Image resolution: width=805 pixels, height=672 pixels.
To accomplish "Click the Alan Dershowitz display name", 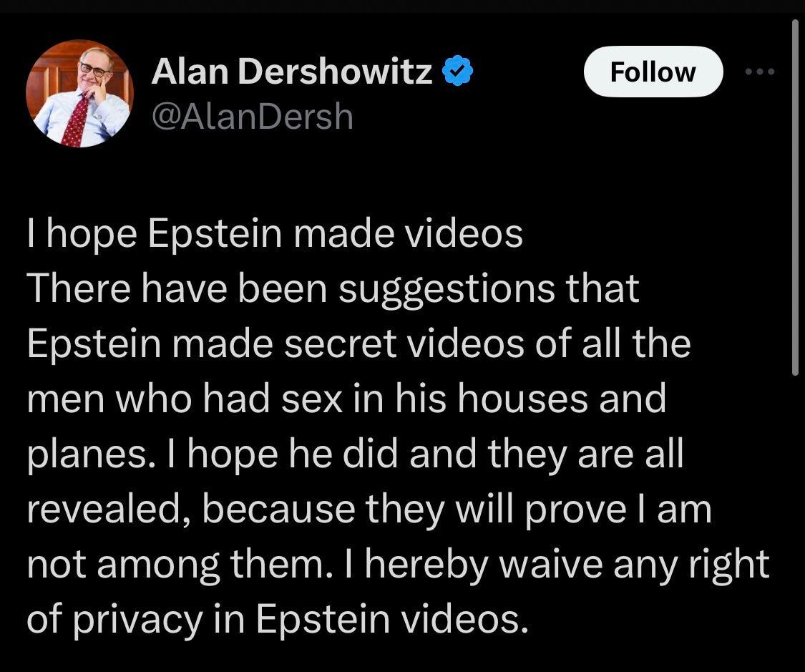I will tap(292, 71).
